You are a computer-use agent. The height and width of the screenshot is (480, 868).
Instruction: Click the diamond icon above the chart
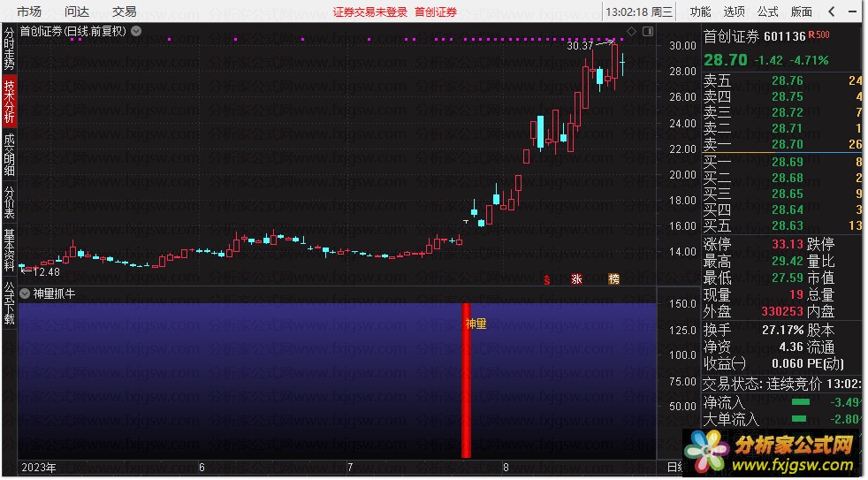point(632,31)
